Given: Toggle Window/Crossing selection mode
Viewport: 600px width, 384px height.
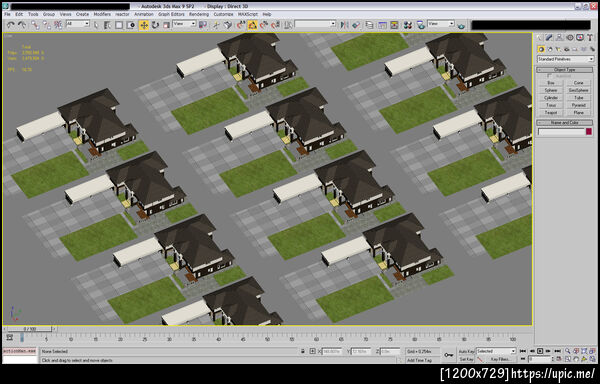Looking at the screenshot, I should 131,25.
